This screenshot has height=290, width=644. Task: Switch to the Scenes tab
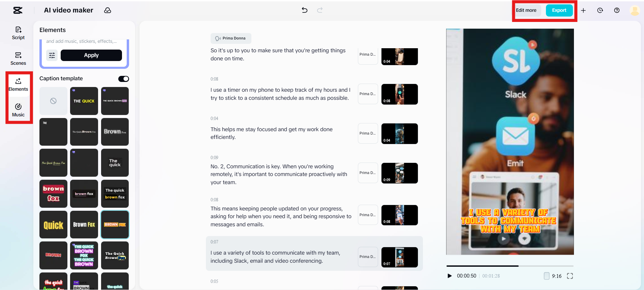[x=18, y=59]
